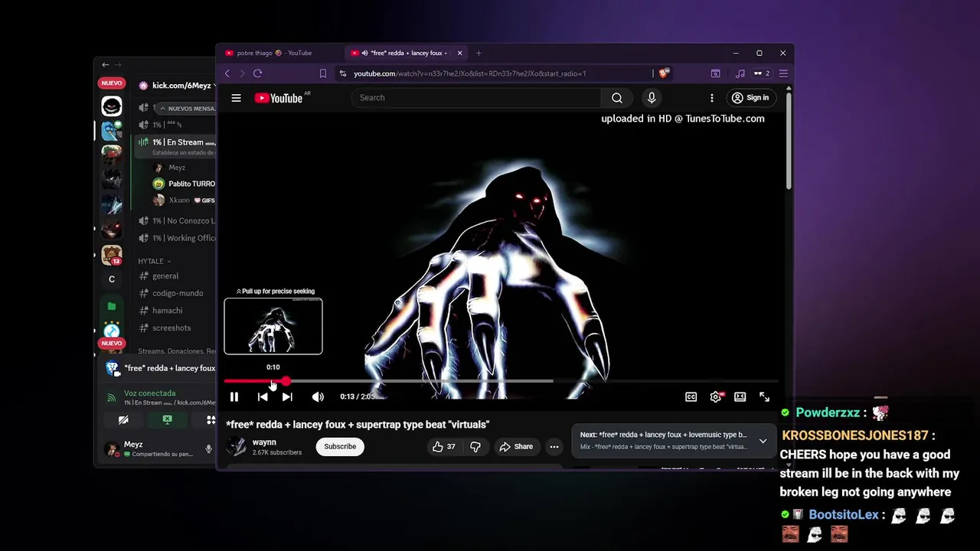Start voice search with microphone icon

tap(652, 98)
